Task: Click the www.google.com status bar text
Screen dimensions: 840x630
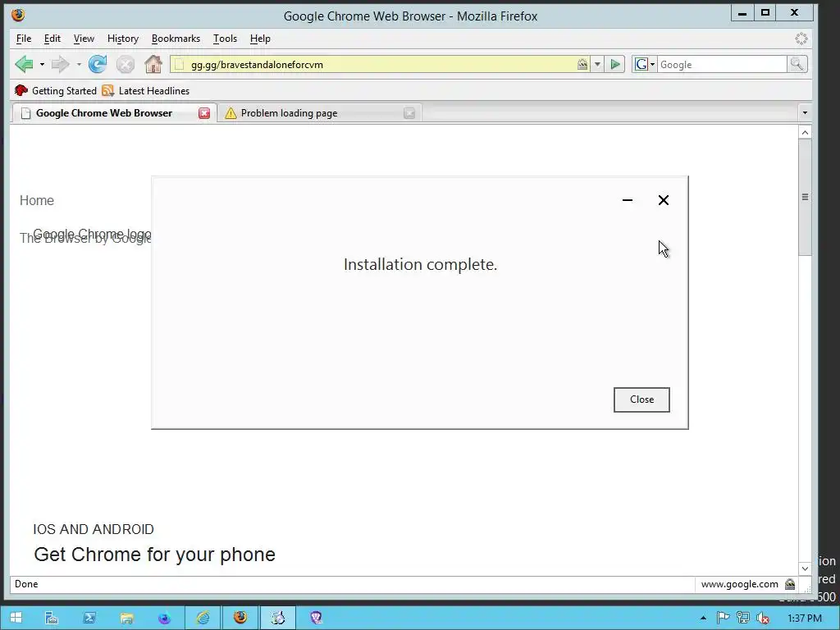Action: pos(740,584)
